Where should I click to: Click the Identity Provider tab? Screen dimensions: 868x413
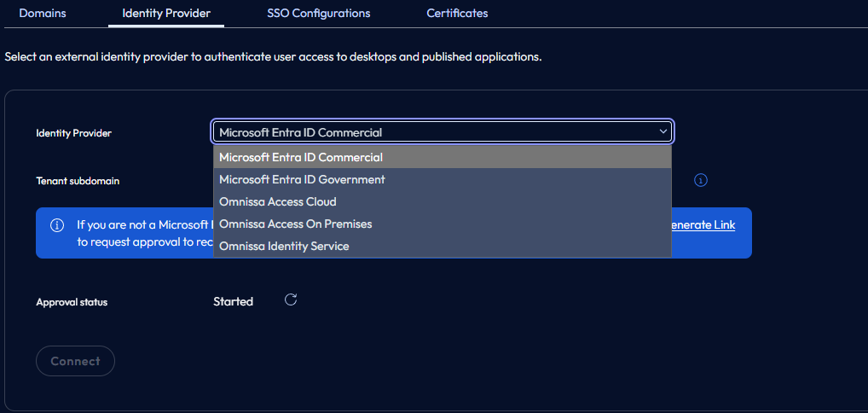point(166,13)
